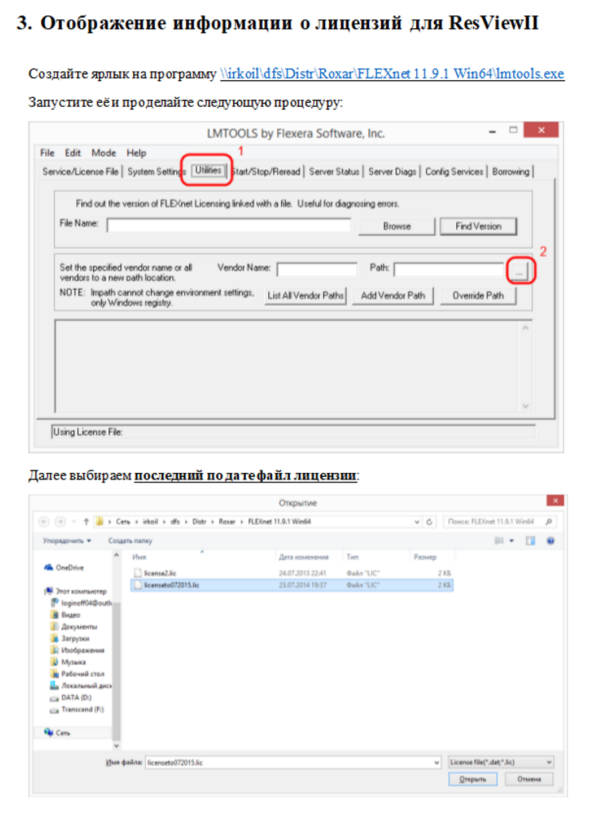The image size is (616, 836).
Task: Click the irkoil breadcrumb segment
Action: [151, 521]
